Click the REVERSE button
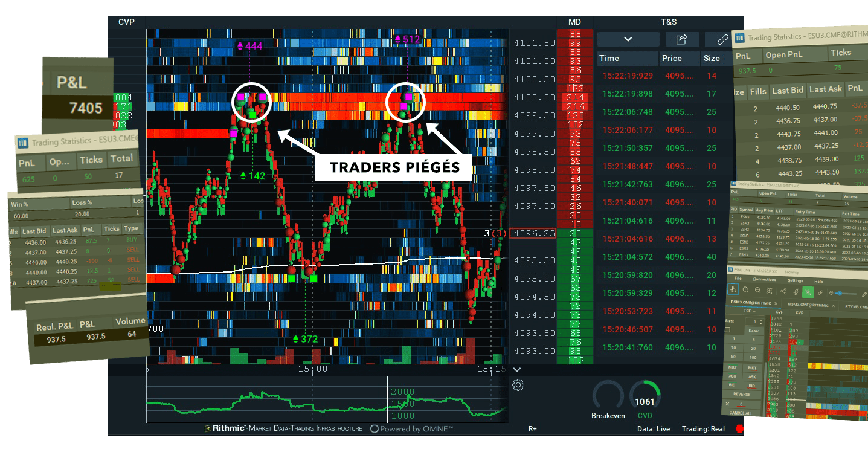 coord(742,394)
